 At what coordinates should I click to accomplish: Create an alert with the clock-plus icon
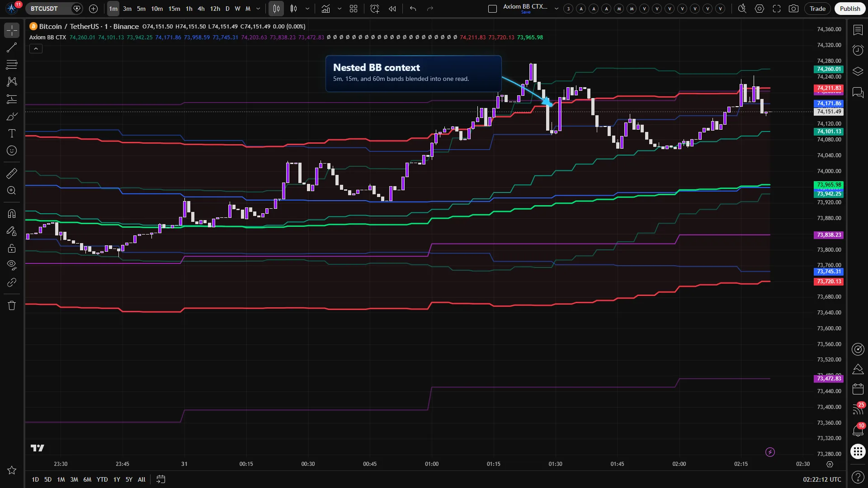point(374,9)
